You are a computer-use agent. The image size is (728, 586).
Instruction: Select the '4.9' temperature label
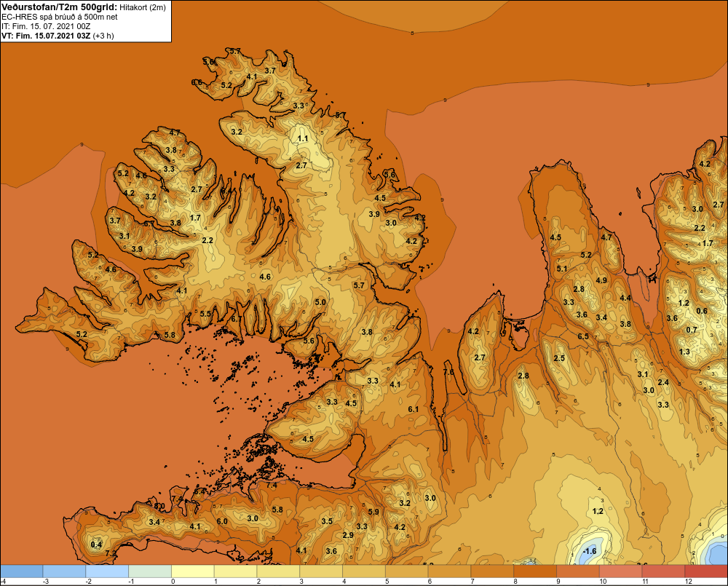click(601, 280)
